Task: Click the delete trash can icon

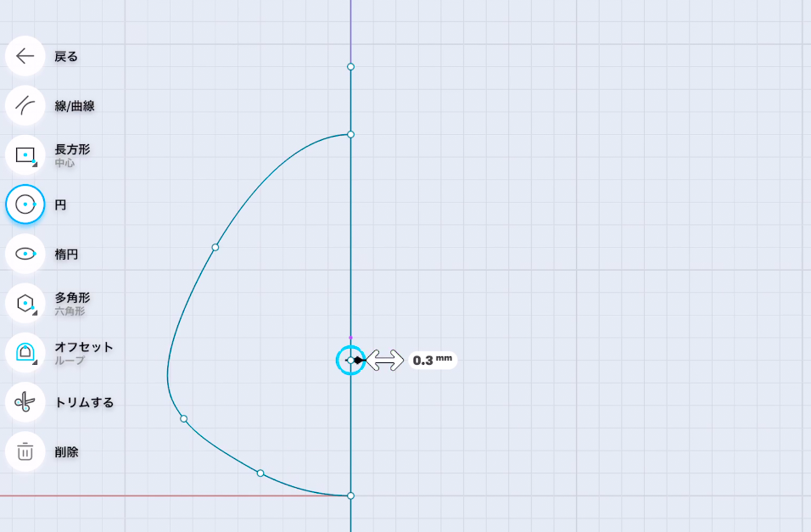Action: 25,451
